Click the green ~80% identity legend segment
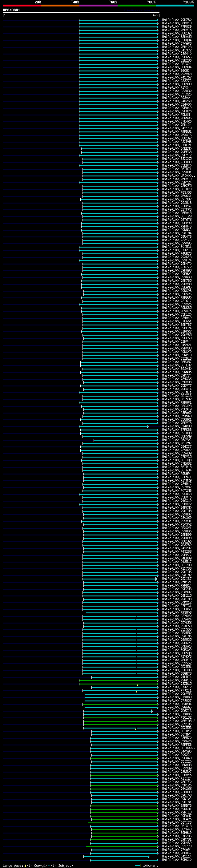Viewport: 197px width, 868px height. pos(137,6)
